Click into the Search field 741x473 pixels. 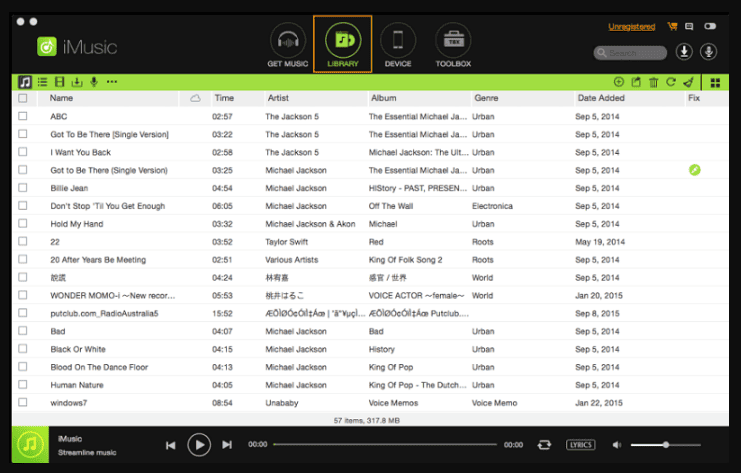(x=630, y=53)
